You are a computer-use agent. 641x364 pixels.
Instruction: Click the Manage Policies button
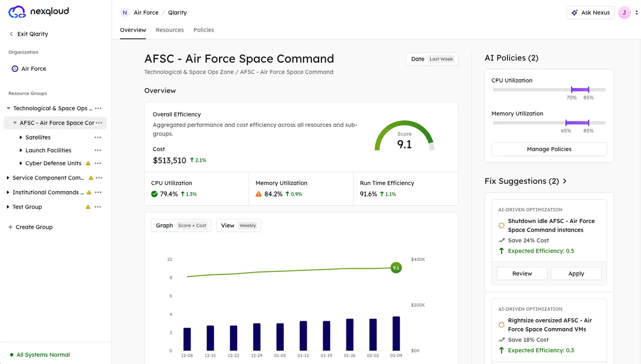point(549,149)
